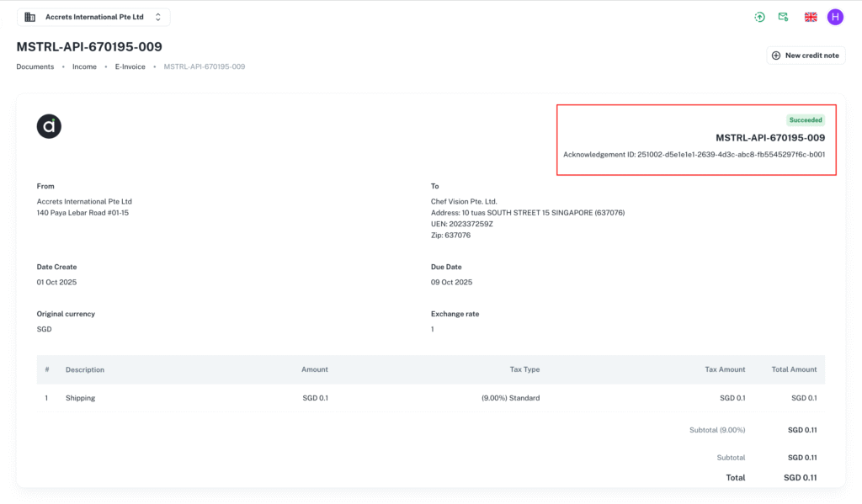
Task: Click the Total SGD 0.11 amount
Action: click(x=799, y=477)
